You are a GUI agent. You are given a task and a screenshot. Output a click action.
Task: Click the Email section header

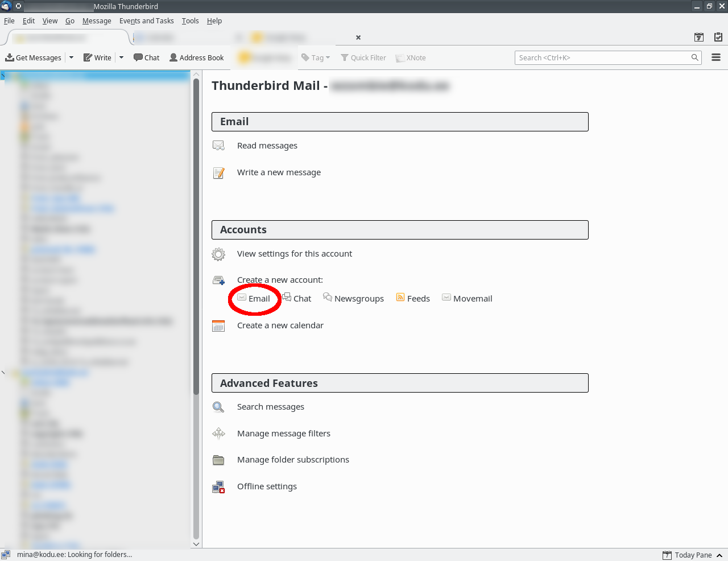point(400,122)
